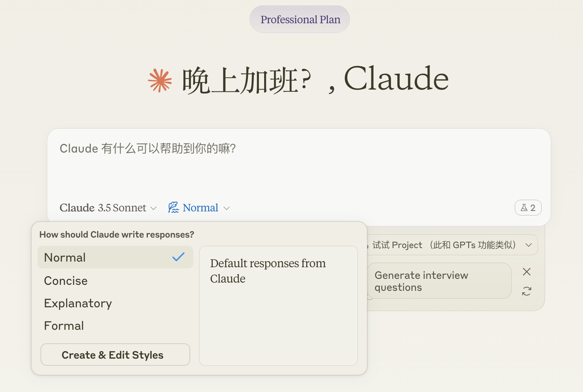Expand the 试试 Project section chevron
The image size is (583, 392).
pos(529,245)
